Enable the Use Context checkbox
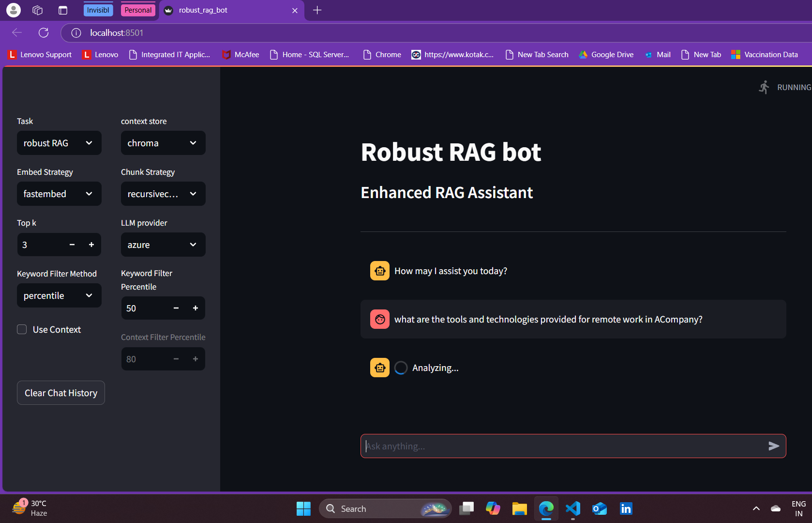 pyautogui.click(x=22, y=329)
